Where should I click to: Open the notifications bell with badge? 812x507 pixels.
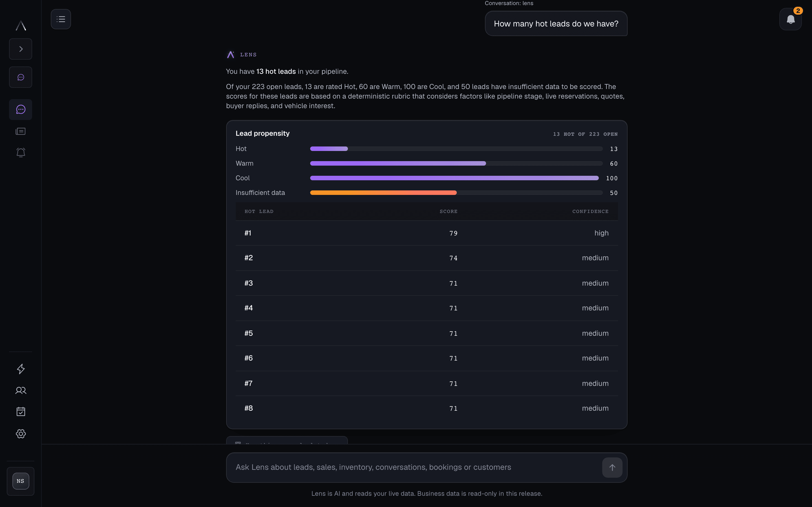pyautogui.click(x=790, y=19)
